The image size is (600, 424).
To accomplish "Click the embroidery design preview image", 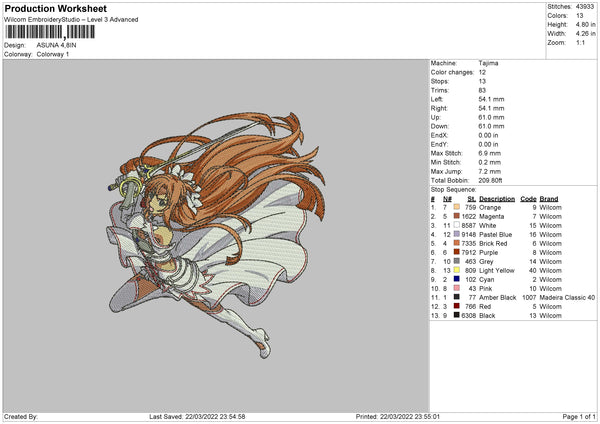I will point(215,233).
